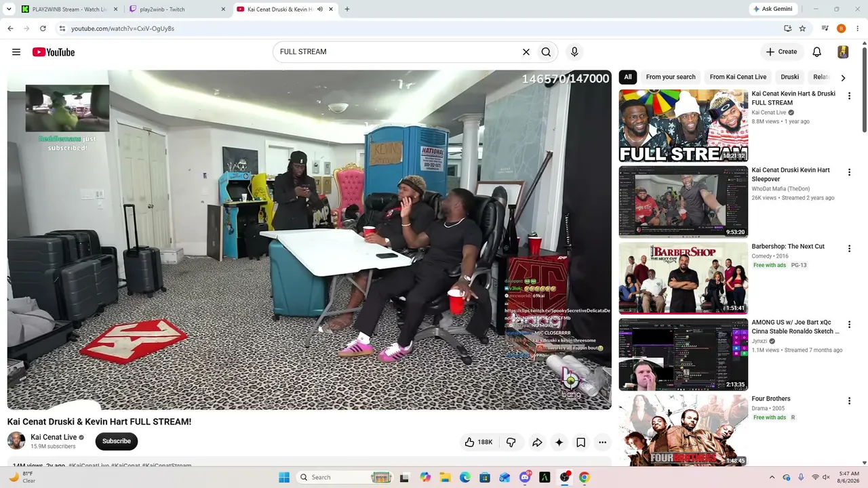The width and height of the screenshot is (868, 488).
Task: Open the Four Brothers movie thumbnail
Action: pos(684,430)
